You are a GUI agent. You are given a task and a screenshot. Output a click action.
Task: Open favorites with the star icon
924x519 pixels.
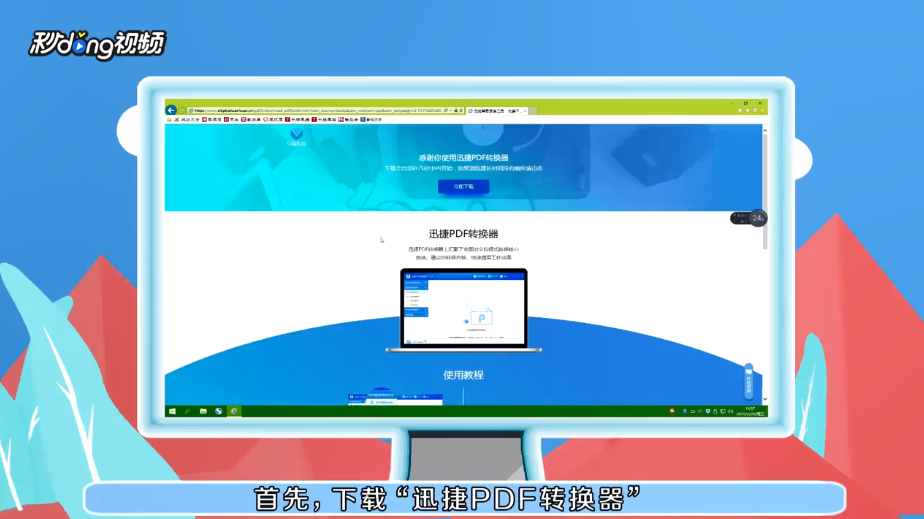click(x=747, y=110)
